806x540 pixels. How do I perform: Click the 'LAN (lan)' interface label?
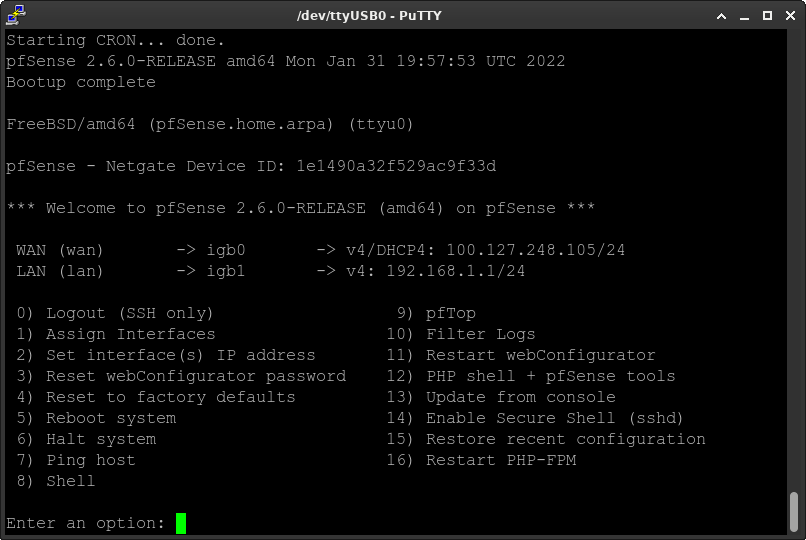tap(60, 271)
